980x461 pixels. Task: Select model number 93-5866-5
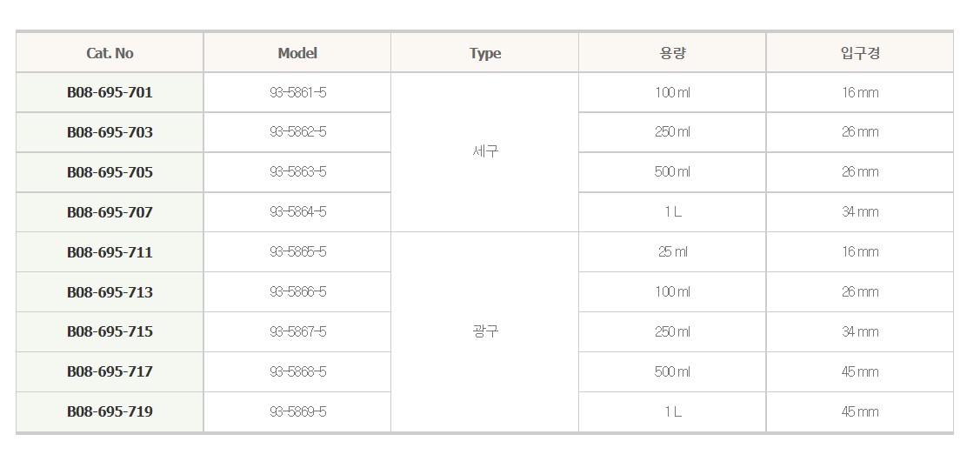coord(297,292)
